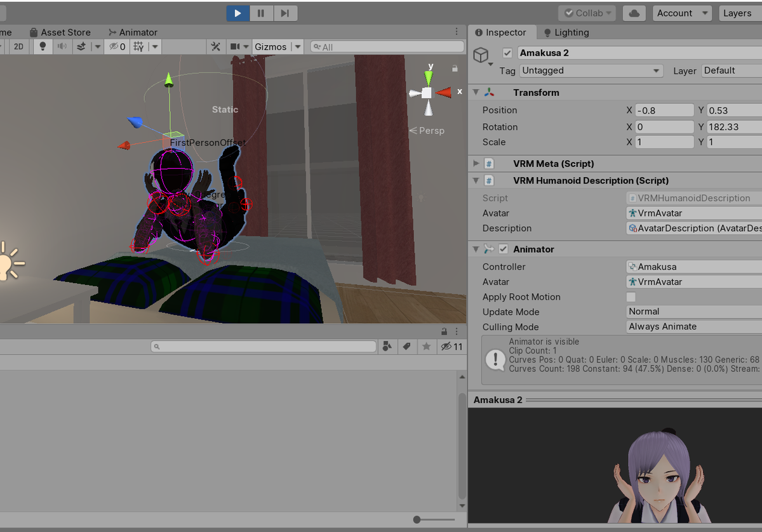This screenshot has width=762, height=532.
Task: Click the Controller field showing Amakusa
Action: pyautogui.click(x=694, y=267)
